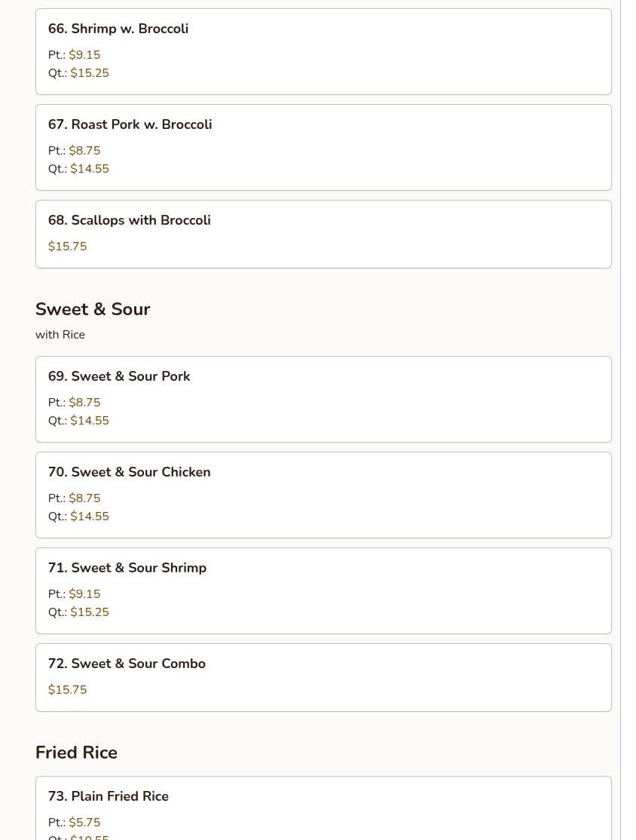The width and height of the screenshot is (636, 840).
Task: Add 72. Sweet & Sour Combo
Action: point(127,664)
